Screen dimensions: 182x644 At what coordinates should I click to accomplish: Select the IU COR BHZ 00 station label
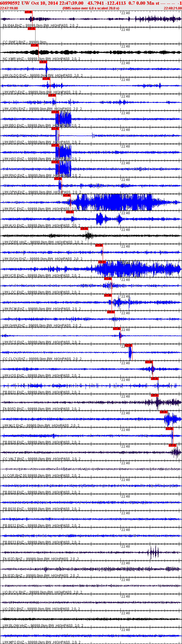15,476
